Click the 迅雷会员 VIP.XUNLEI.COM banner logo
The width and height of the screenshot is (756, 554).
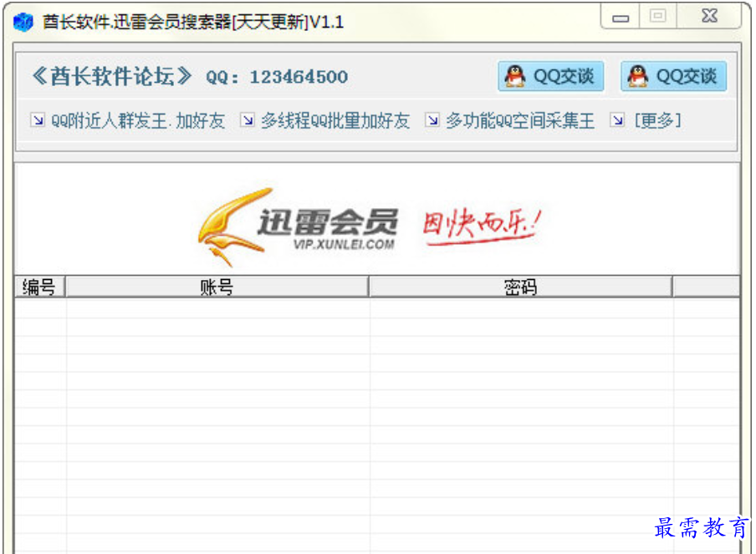(x=299, y=226)
